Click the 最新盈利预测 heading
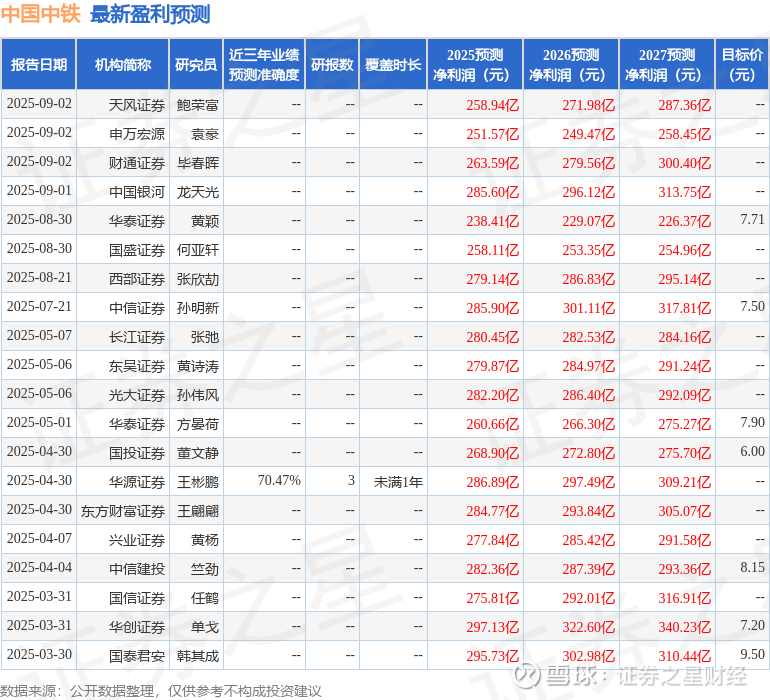Screen dimensions: 770x700 coord(150,14)
